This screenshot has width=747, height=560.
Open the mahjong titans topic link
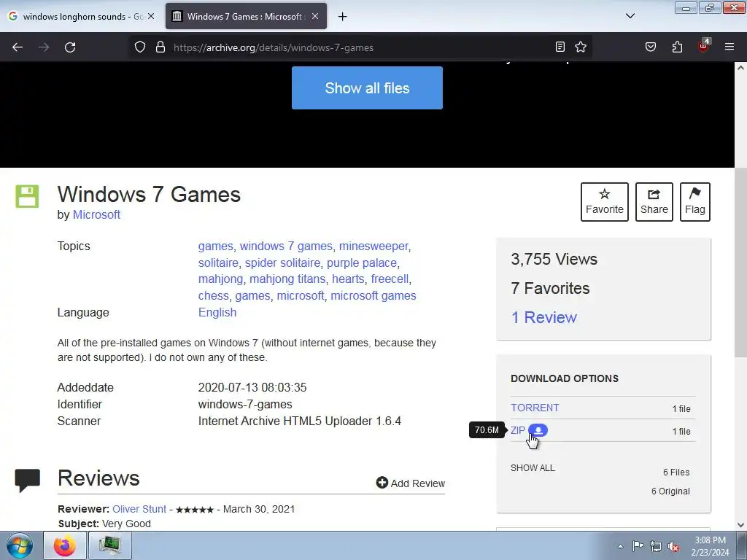tap(287, 279)
